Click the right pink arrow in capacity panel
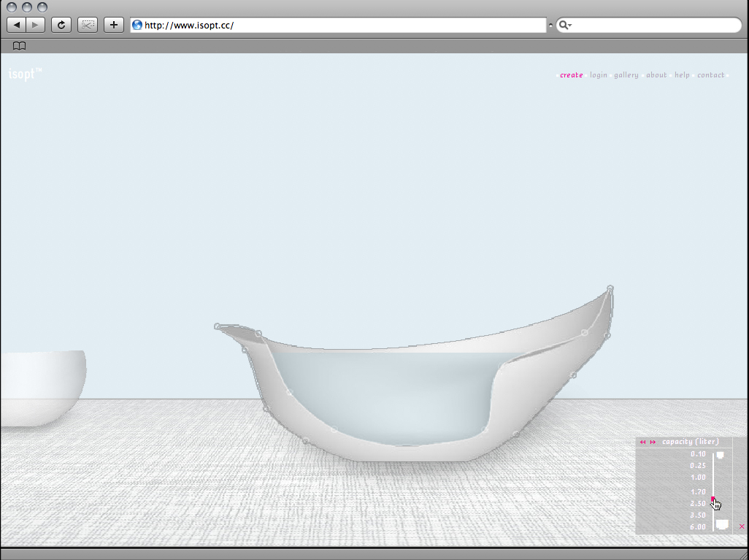 653,442
